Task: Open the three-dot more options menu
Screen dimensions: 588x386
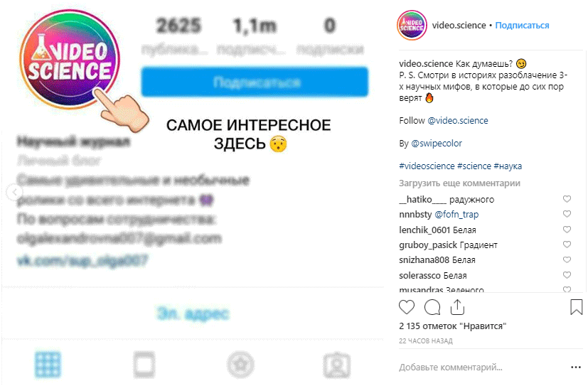Action: click(576, 368)
